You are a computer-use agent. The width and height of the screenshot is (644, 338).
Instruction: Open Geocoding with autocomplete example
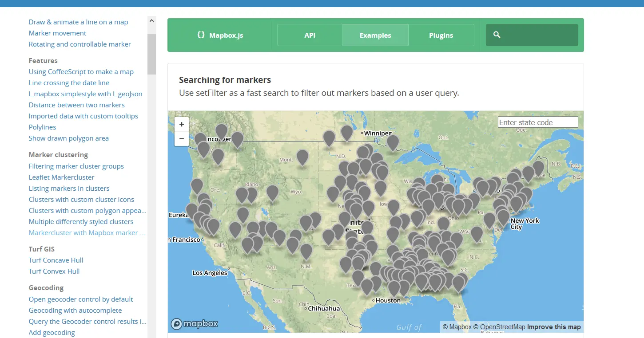pyautogui.click(x=76, y=310)
